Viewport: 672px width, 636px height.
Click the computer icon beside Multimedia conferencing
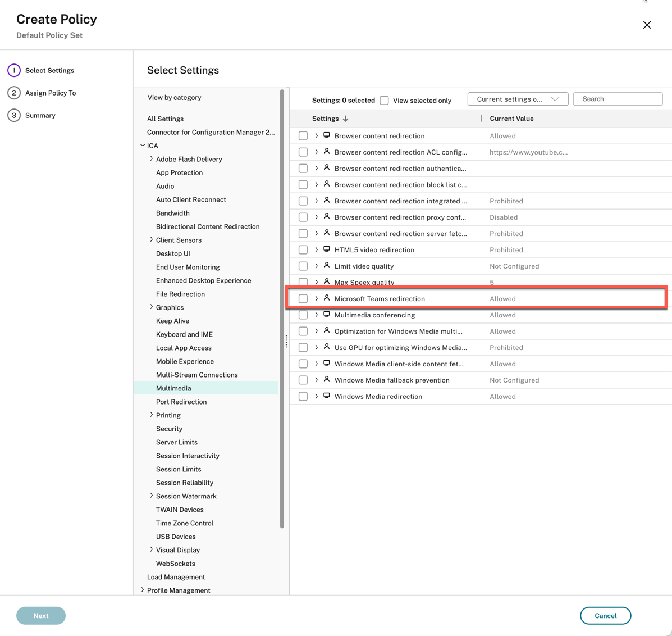pyautogui.click(x=327, y=315)
